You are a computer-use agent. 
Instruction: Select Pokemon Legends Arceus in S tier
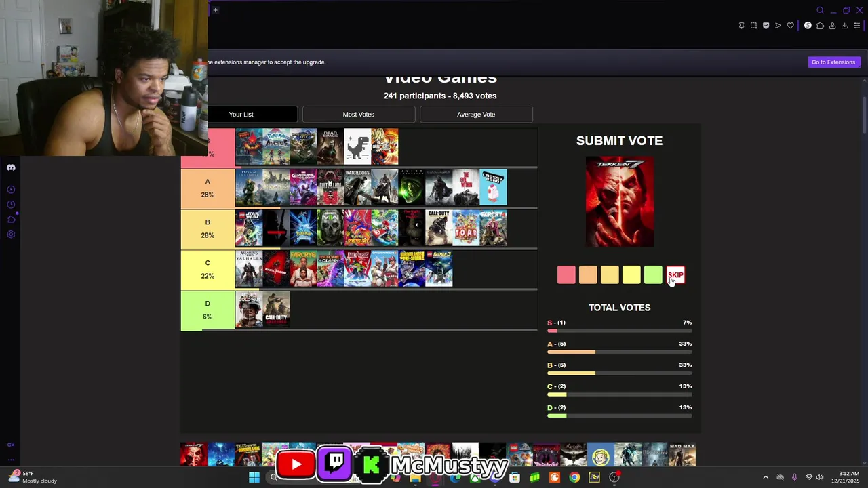point(276,146)
